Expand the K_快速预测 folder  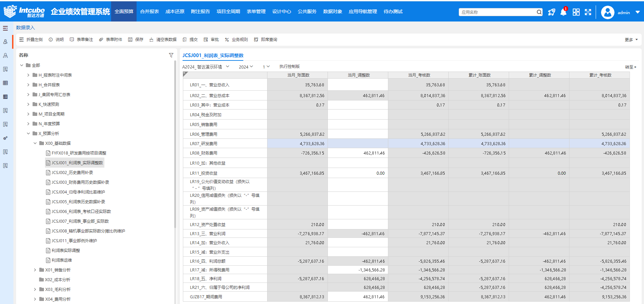tap(28, 104)
